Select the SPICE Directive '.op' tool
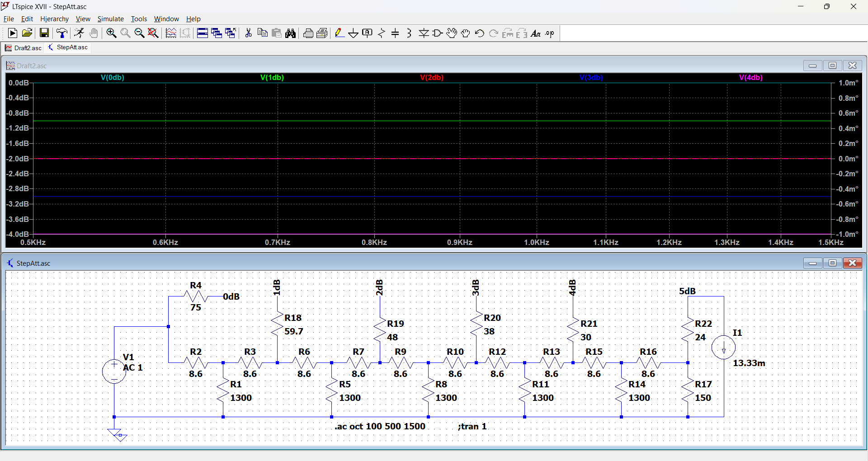The height and width of the screenshot is (461, 868). pos(550,33)
